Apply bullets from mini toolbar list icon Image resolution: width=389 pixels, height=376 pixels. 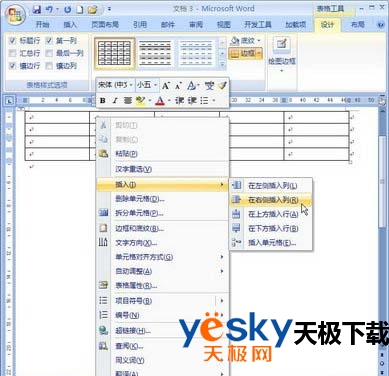coord(204,100)
